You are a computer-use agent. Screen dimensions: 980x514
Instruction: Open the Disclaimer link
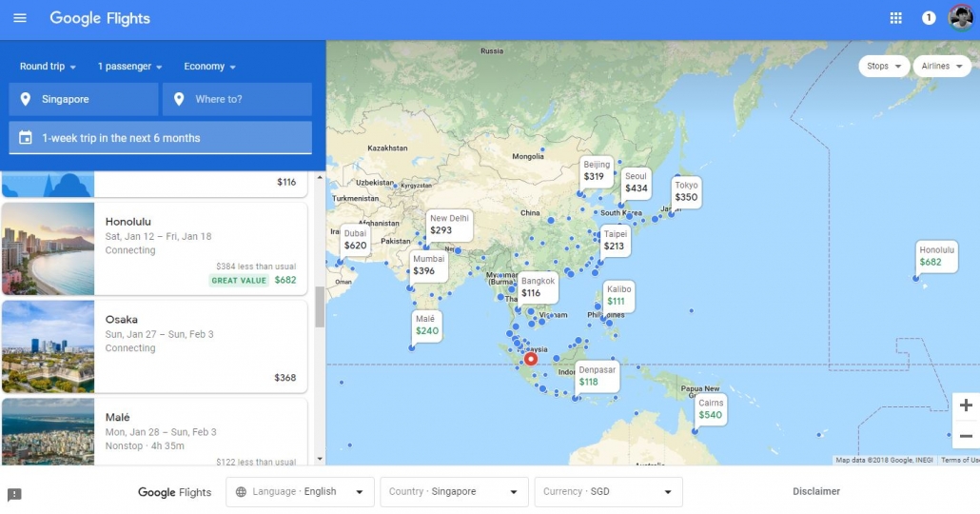click(x=816, y=491)
